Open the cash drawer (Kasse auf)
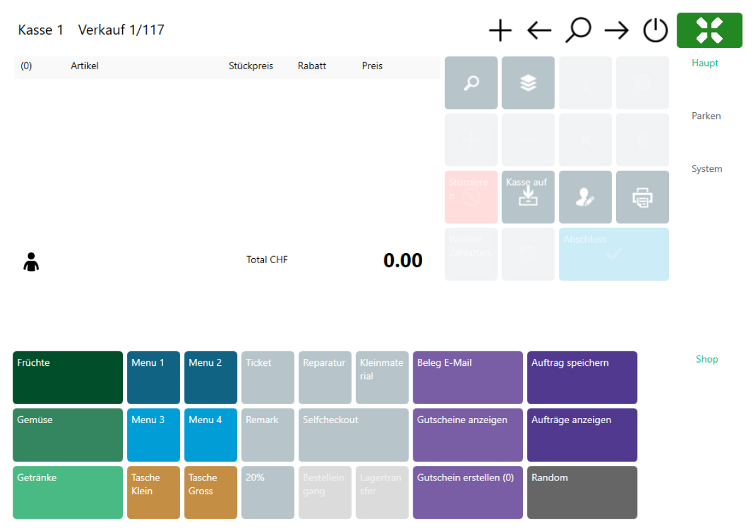The image size is (756, 532). click(528, 197)
